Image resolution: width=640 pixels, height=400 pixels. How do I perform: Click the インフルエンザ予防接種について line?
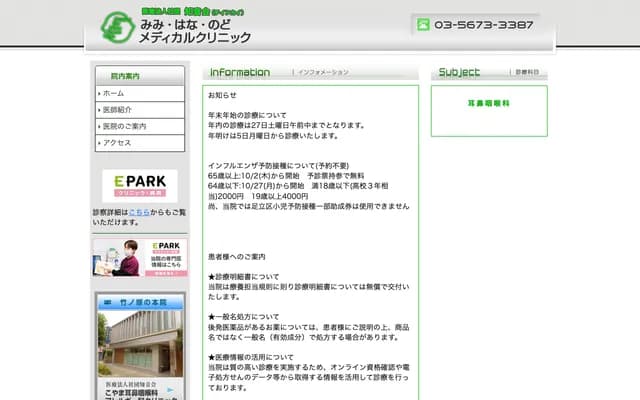point(278,166)
